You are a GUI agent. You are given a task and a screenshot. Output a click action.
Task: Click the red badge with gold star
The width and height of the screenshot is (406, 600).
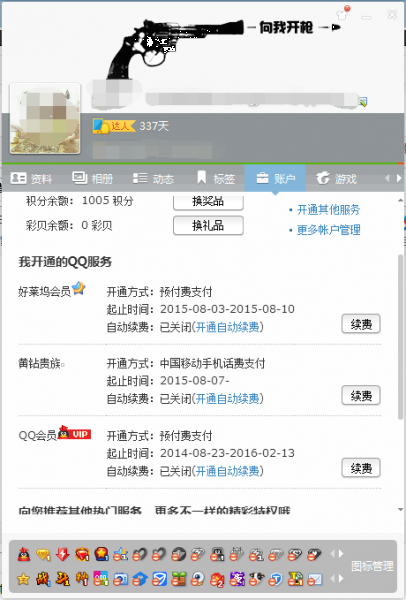[101, 554]
